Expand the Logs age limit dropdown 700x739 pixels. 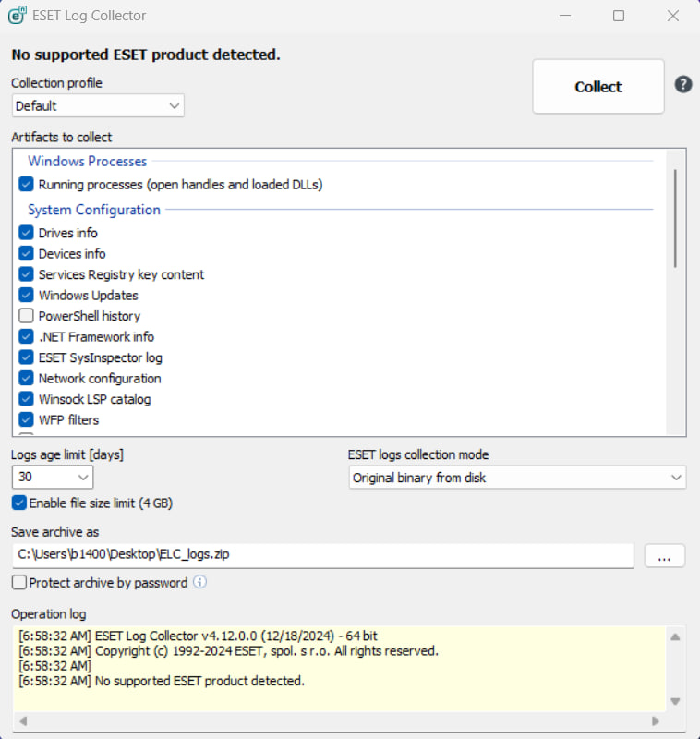(x=53, y=477)
